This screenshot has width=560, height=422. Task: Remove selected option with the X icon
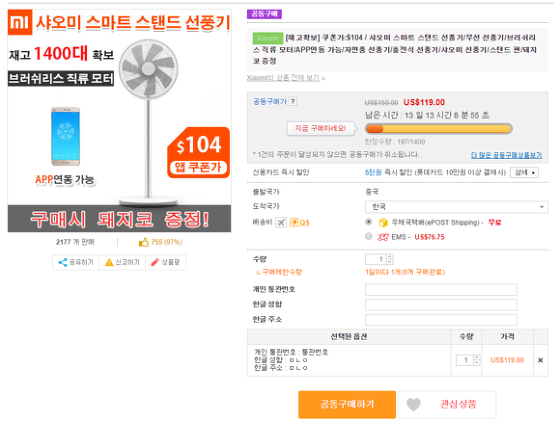[x=540, y=360]
